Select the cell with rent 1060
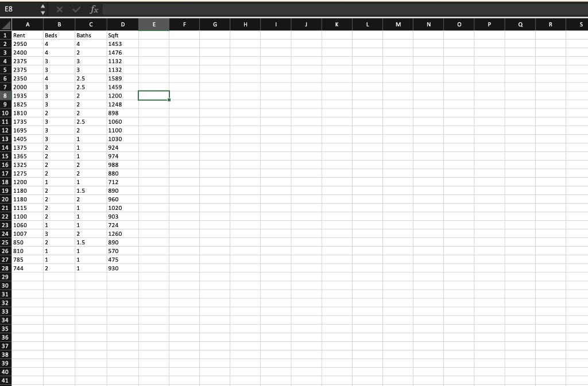The width and height of the screenshot is (588, 386). coord(28,225)
